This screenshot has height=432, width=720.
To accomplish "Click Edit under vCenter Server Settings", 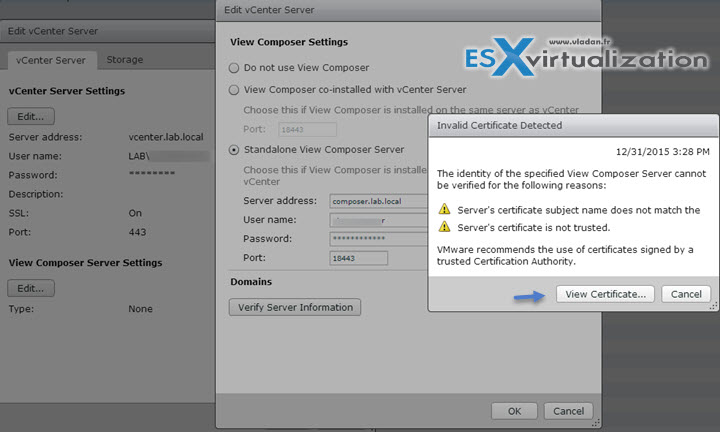I will pyautogui.click(x=31, y=116).
